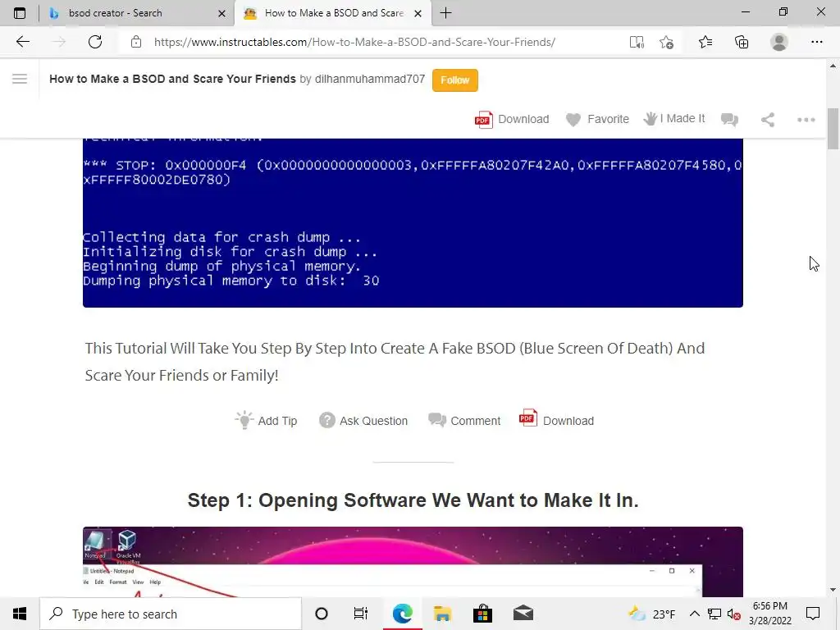Open Microsoft Store from the taskbar
Image resolution: width=840 pixels, height=630 pixels.
[x=482, y=614]
